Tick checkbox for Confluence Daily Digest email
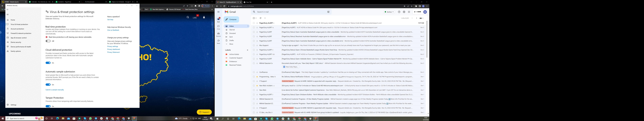This screenshot has width=644, height=121. [254, 72]
